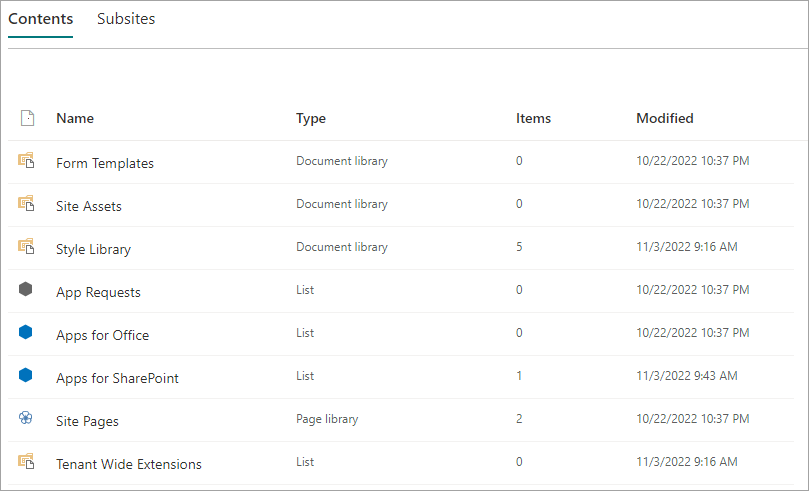Open the Form Templates library

coord(105,163)
